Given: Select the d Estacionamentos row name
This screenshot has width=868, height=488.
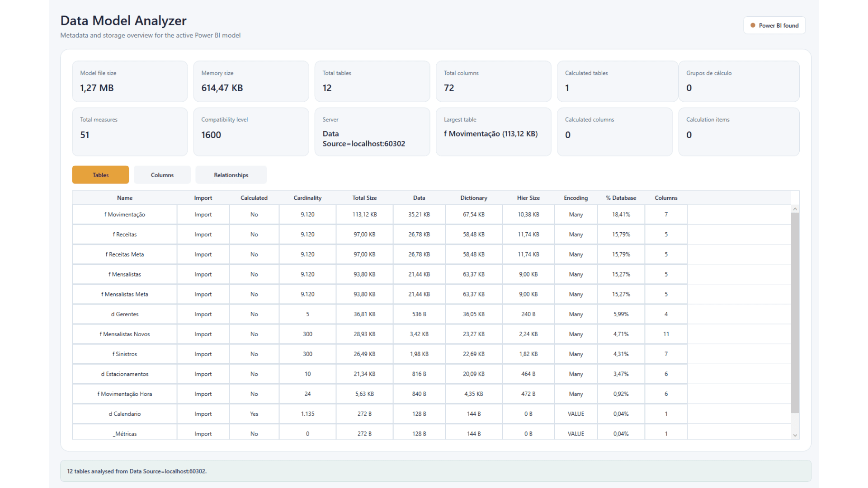Looking at the screenshot, I should pyautogui.click(x=125, y=374).
